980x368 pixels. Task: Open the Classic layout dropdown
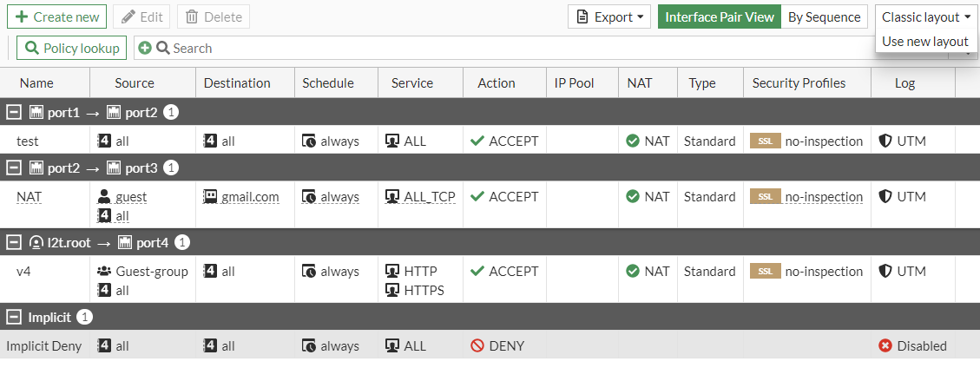point(926,16)
